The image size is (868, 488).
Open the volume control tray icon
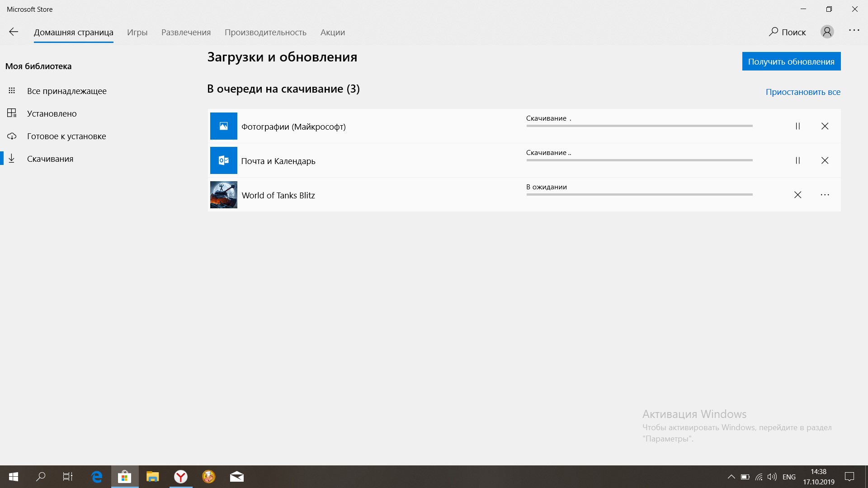[x=772, y=477]
